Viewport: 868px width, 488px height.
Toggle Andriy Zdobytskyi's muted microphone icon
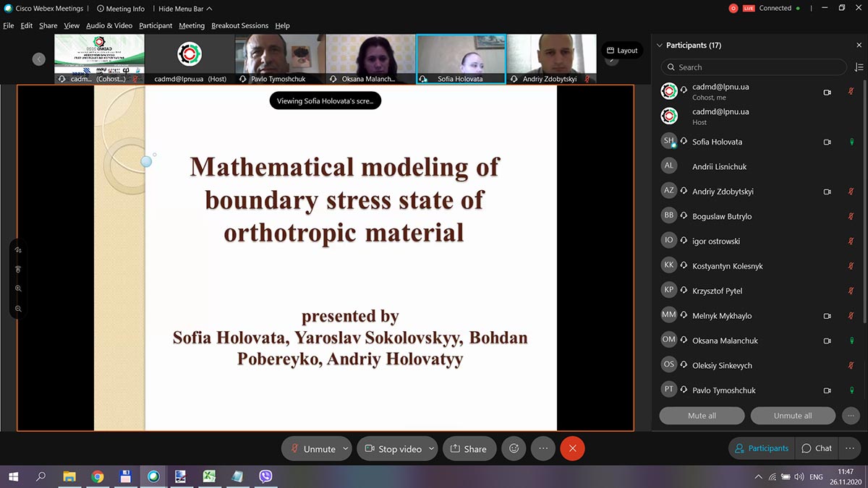pos(851,192)
